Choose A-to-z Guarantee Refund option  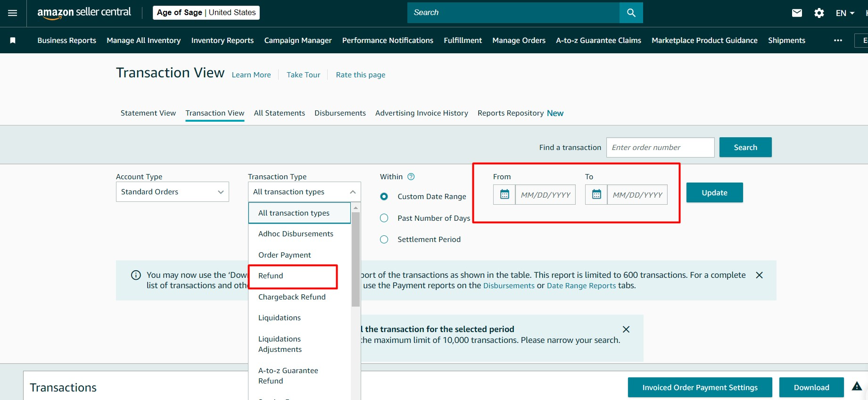(x=299, y=375)
